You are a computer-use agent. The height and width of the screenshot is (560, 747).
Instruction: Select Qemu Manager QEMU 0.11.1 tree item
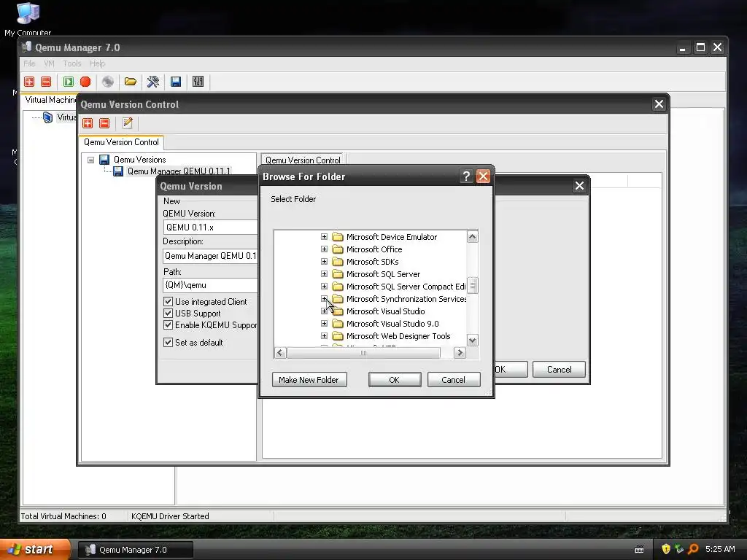click(179, 171)
